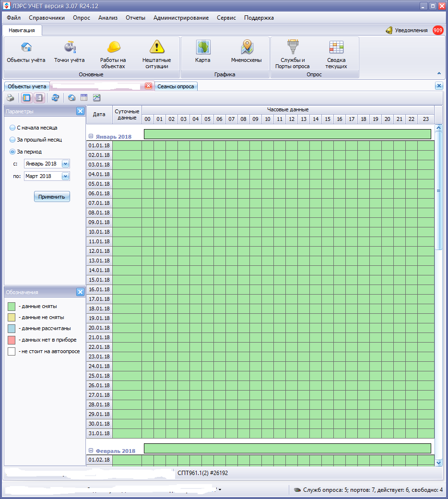Collapse the Февраль 2018 group
Screen dimensions: 448x499
click(91, 451)
